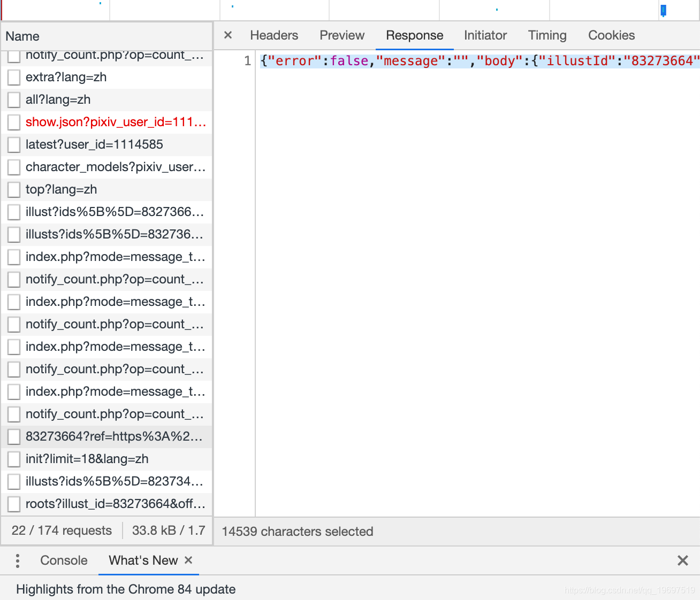Open the Timing tab
The width and height of the screenshot is (700, 600).
click(x=547, y=35)
